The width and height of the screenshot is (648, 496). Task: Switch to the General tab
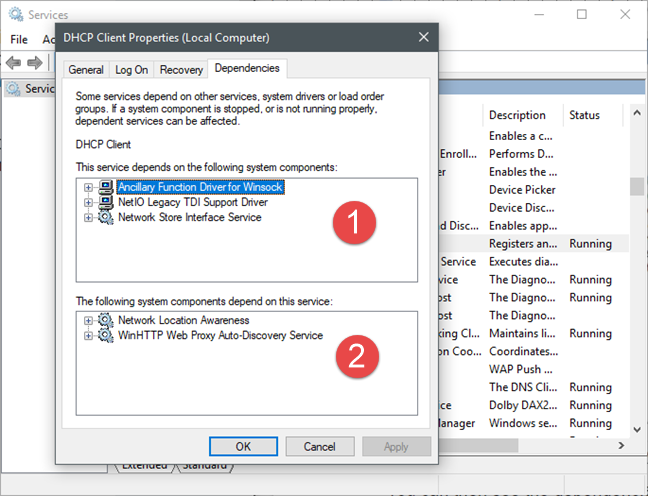(x=86, y=69)
